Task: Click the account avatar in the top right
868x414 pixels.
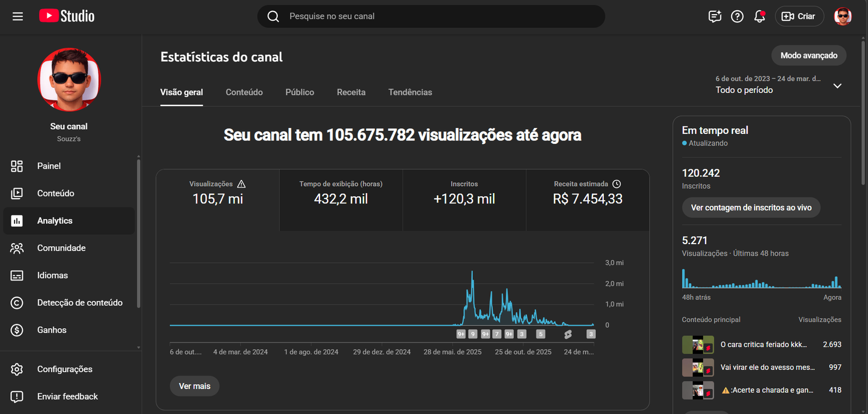Action: (843, 16)
